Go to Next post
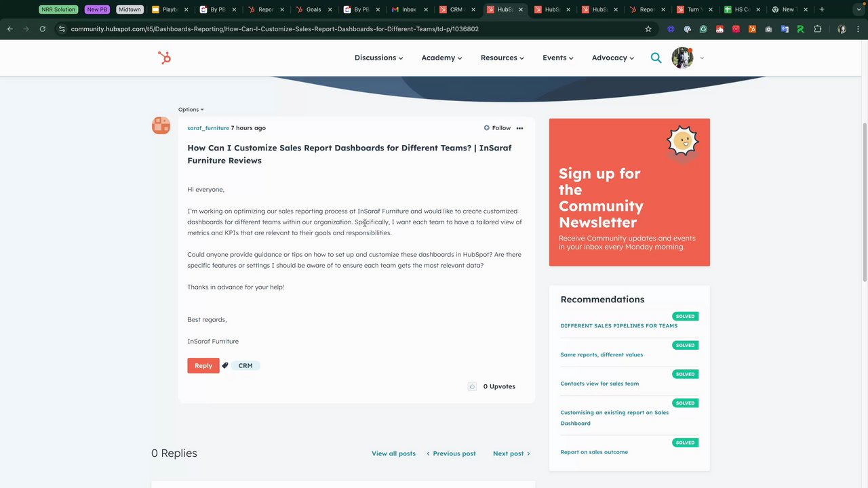868x488 pixels. click(x=511, y=453)
